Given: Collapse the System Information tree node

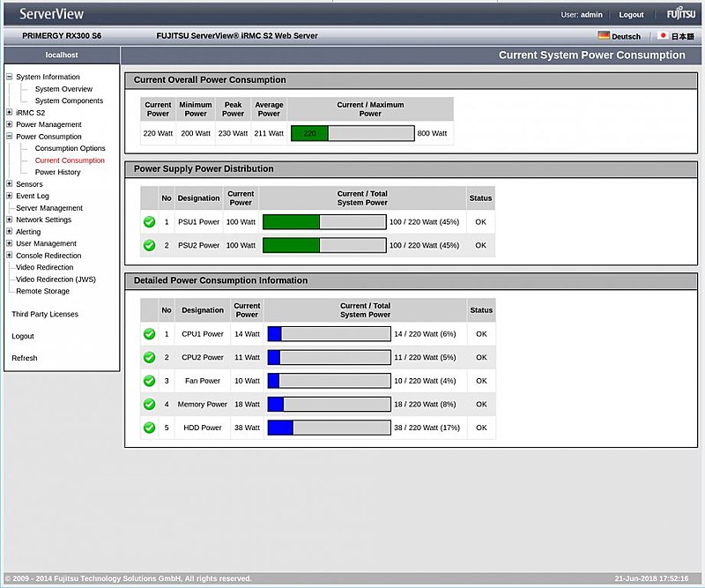Looking at the screenshot, I should coord(10,78).
